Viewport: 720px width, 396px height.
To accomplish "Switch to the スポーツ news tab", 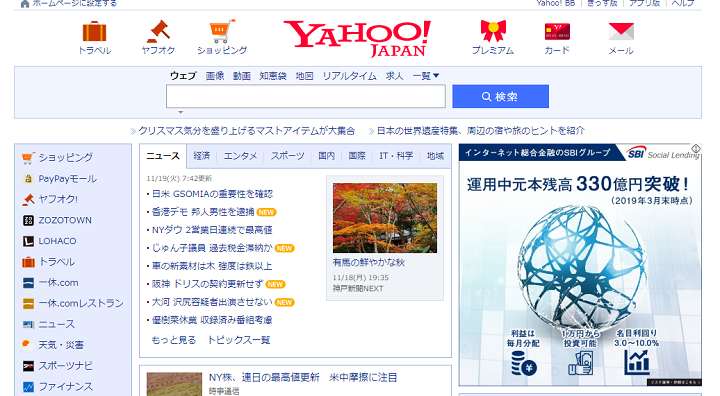I will 287,156.
